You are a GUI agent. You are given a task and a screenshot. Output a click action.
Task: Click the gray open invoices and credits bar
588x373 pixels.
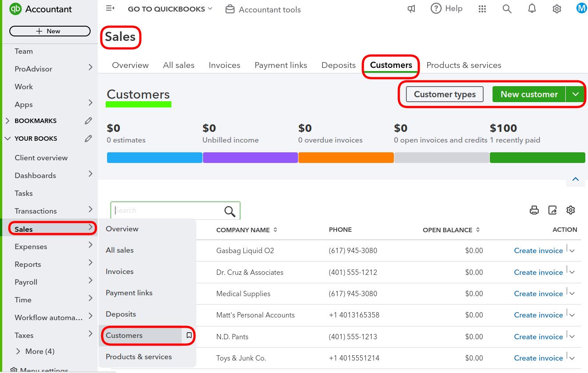point(442,158)
